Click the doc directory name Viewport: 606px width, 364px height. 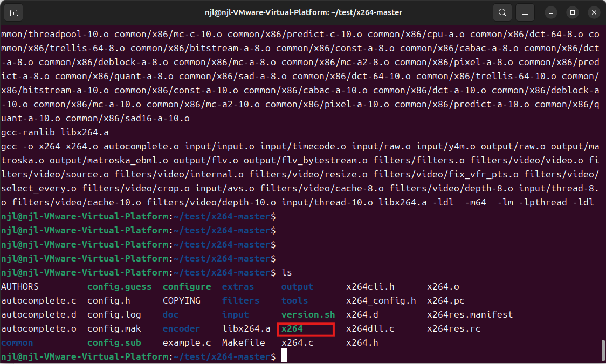[x=171, y=314]
